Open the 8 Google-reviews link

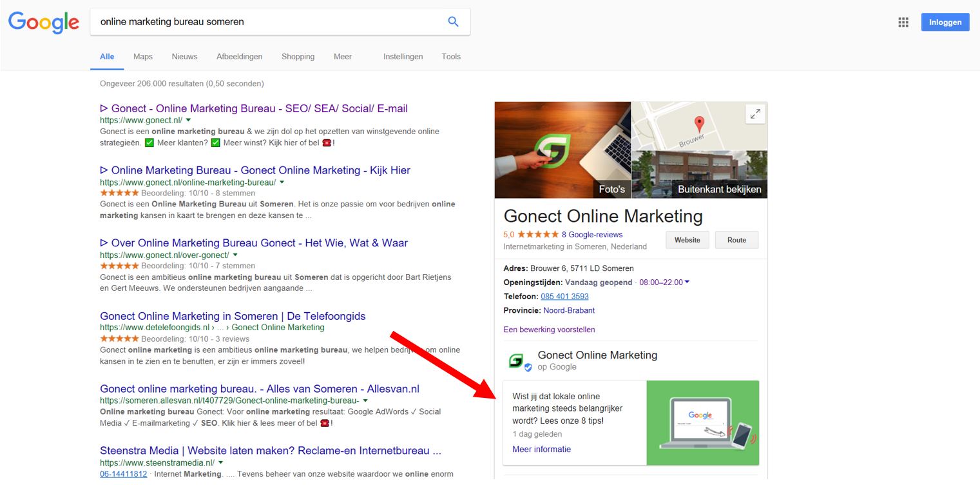(592, 235)
